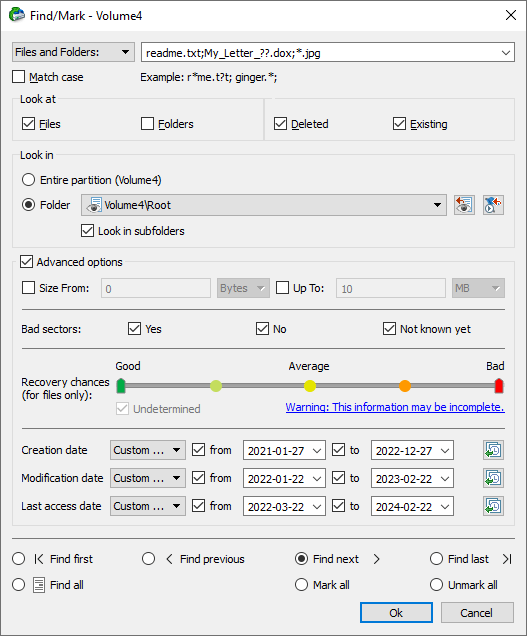Check the Folders option under Look at
The width and height of the screenshot is (527, 636).
147,124
